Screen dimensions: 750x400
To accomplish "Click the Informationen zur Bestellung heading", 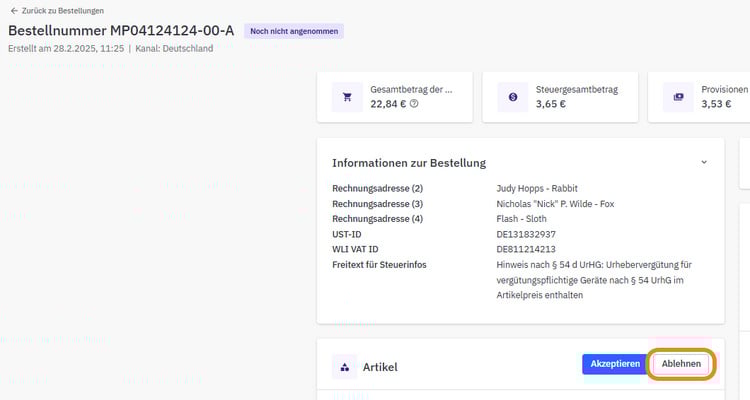I will [409, 163].
